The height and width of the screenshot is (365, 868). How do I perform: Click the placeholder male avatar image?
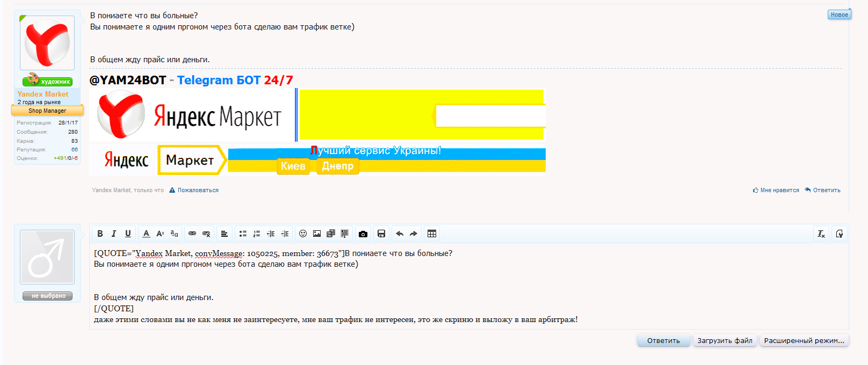coord(47,257)
